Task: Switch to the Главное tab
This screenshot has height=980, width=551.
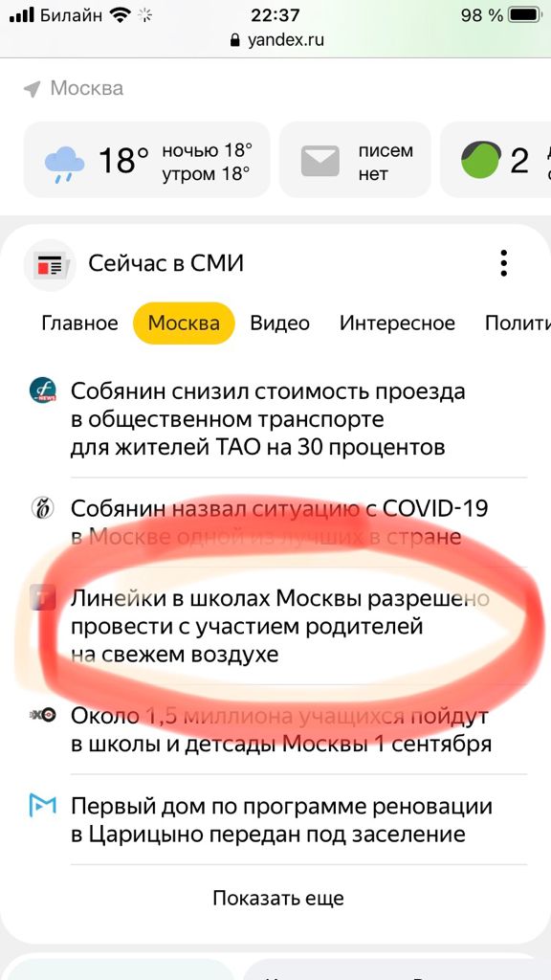Action: [x=79, y=323]
